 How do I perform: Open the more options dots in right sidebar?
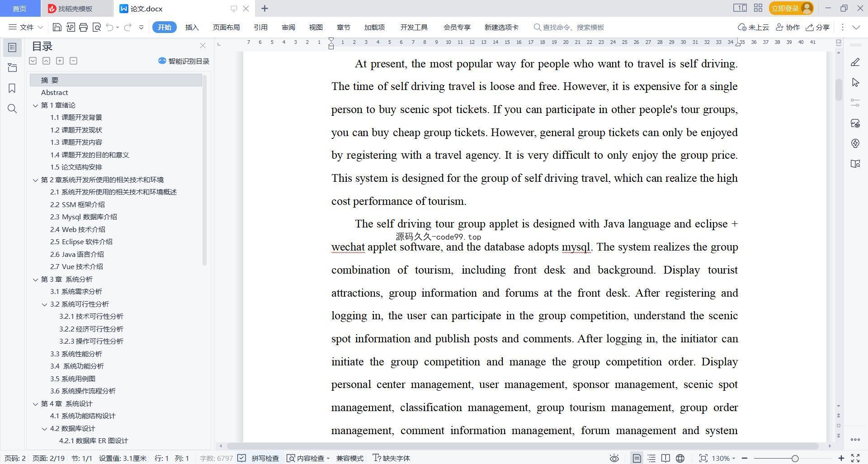[x=855, y=439]
